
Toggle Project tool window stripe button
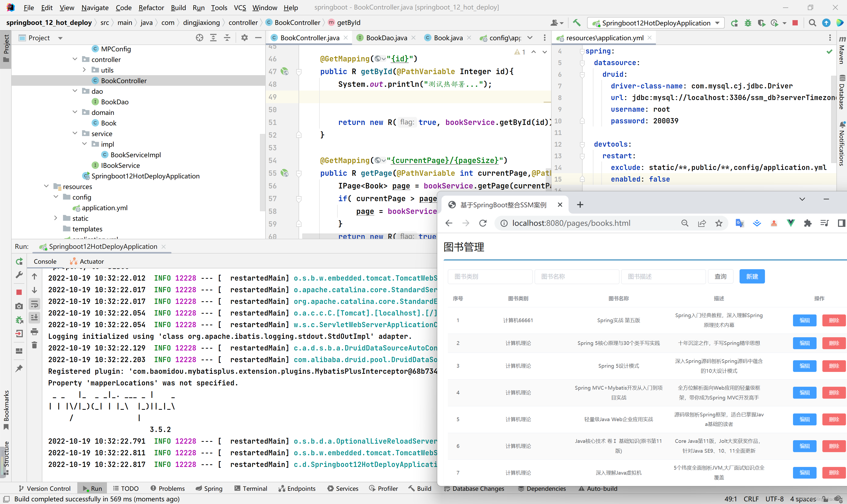6,49
